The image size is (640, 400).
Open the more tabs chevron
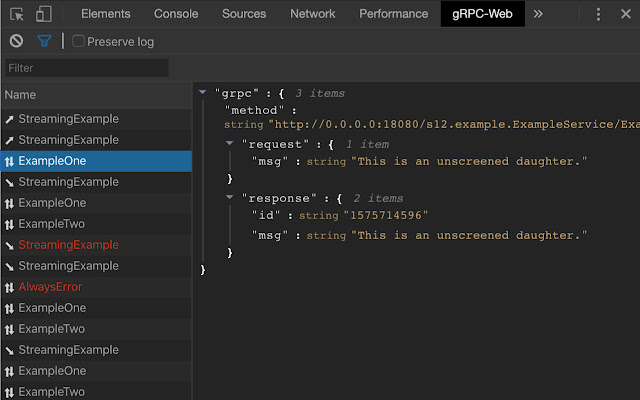[538, 14]
